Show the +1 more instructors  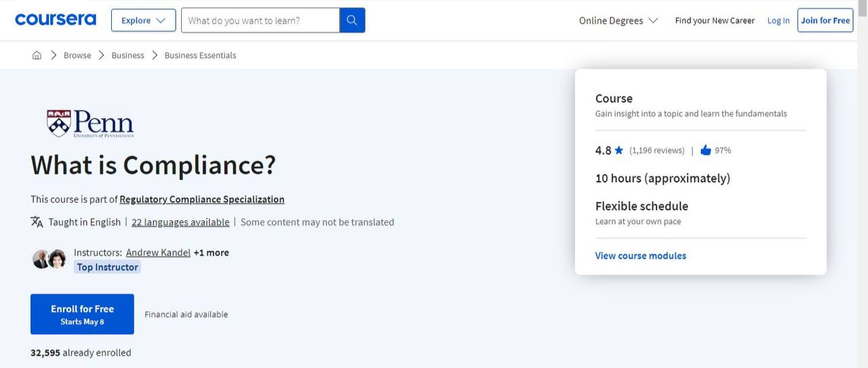pyautogui.click(x=211, y=252)
